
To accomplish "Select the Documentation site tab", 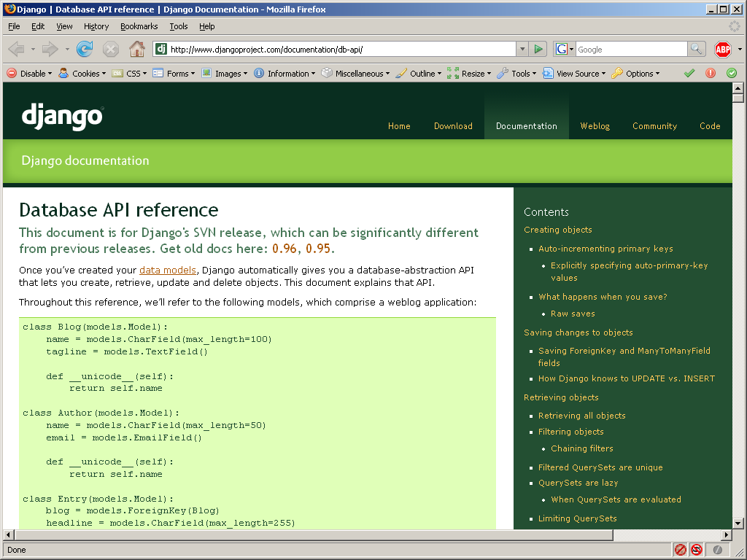I will pos(527,125).
